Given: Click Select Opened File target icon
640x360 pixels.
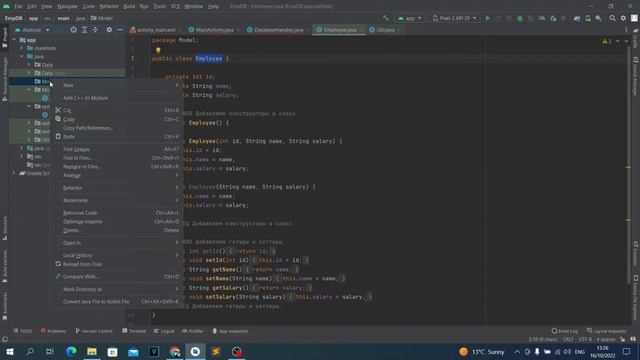Looking at the screenshot, I should [73, 30].
